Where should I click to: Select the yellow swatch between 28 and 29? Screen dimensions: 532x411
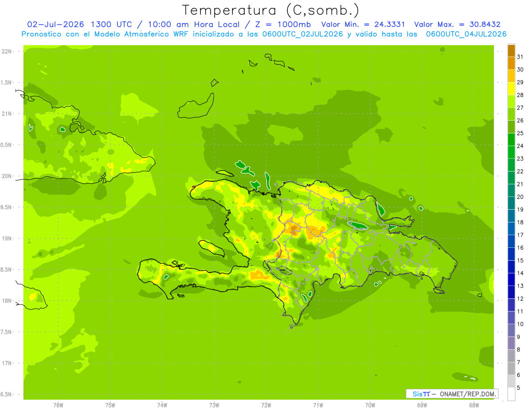[x=511, y=89]
